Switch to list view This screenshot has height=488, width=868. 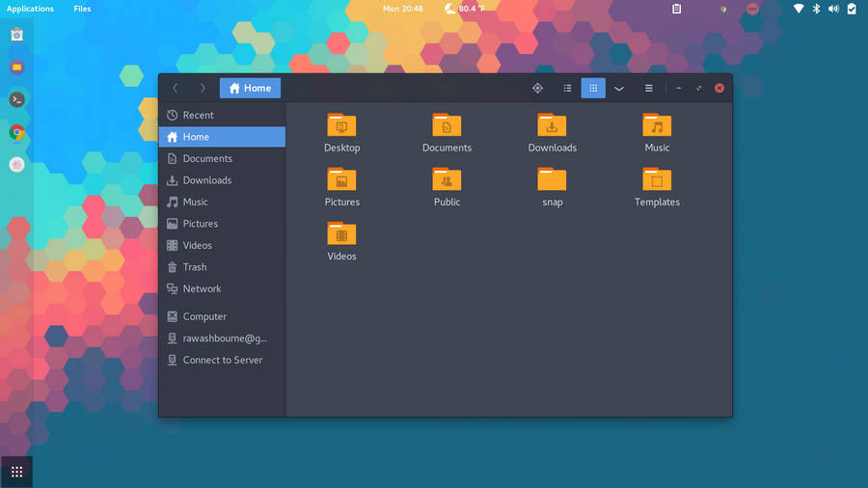[x=568, y=88]
